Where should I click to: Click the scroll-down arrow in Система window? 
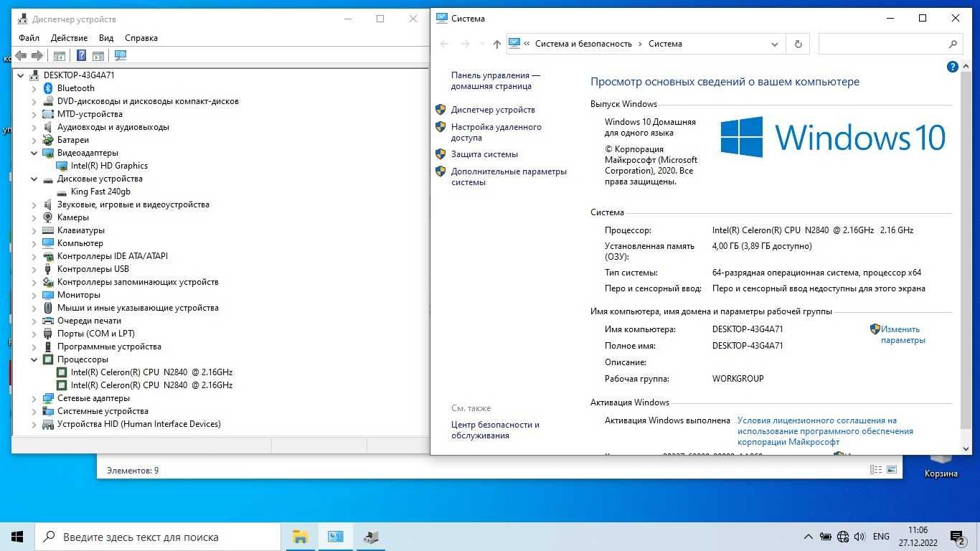[966, 448]
